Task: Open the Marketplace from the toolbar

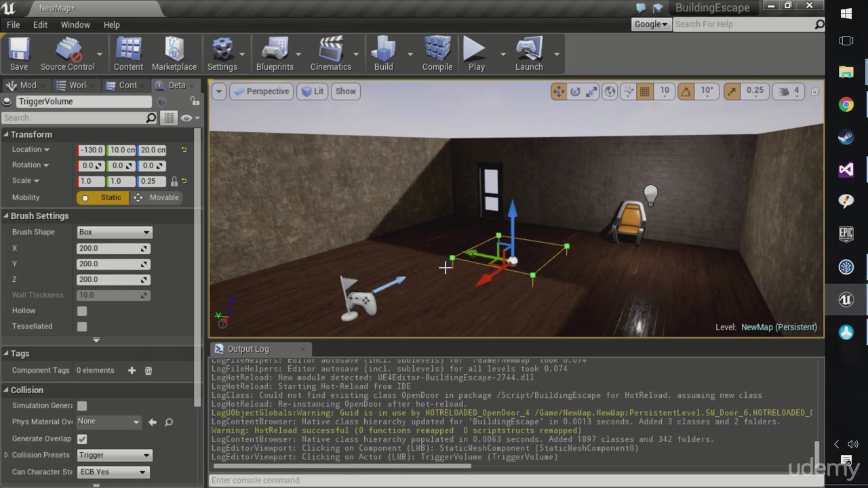Action: coord(174,54)
